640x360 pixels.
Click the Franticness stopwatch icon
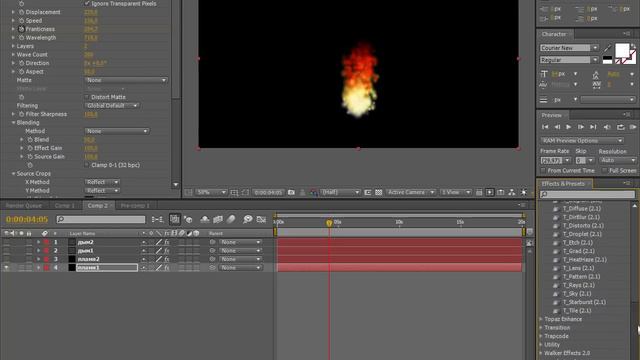point(22,29)
